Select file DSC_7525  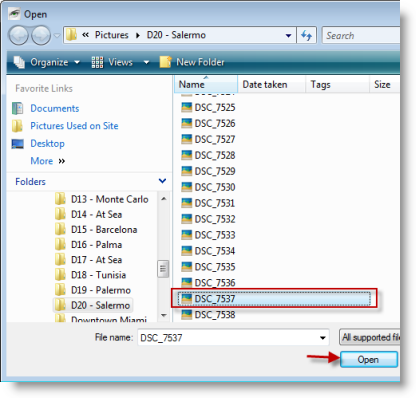click(208, 107)
